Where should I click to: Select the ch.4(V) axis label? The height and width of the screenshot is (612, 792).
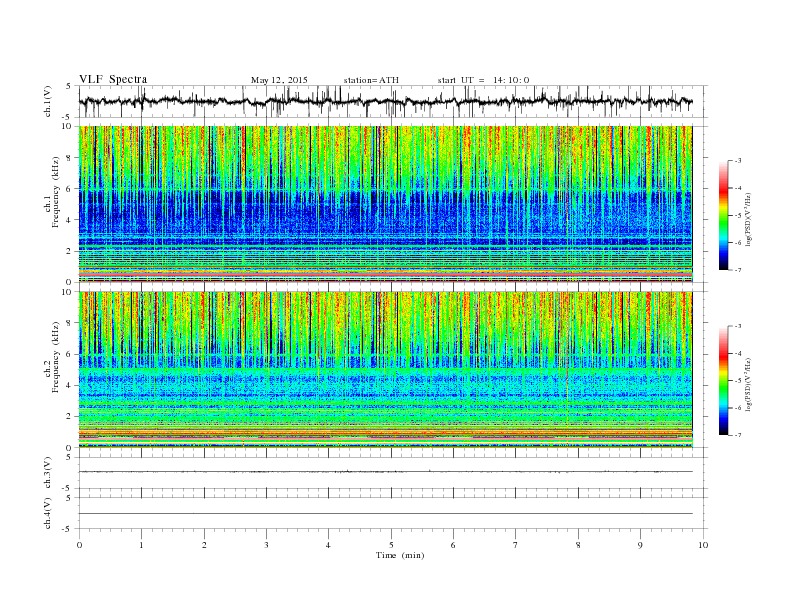[x=48, y=513]
